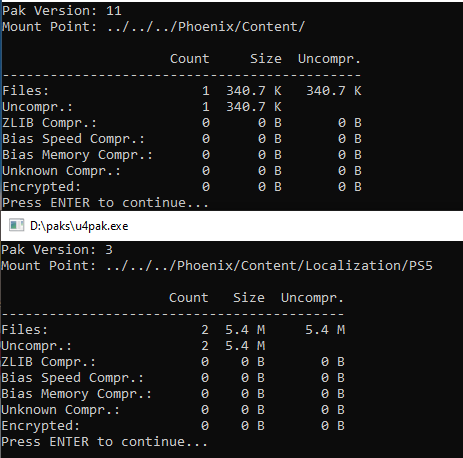This screenshot has width=463, height=458.
Task: Click the Files row 340.7 K uncompressed value
Action: 334,91
